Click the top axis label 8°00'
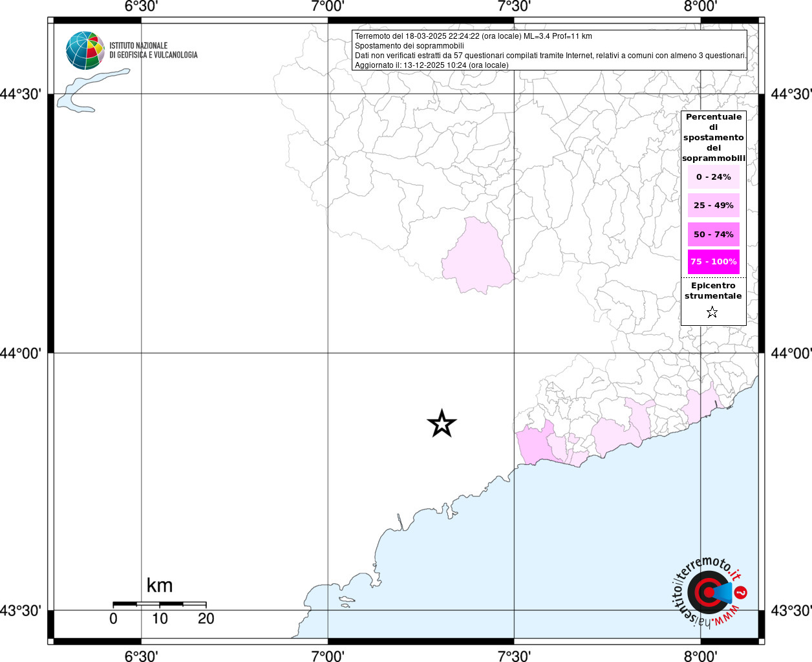 coord(700,6)
